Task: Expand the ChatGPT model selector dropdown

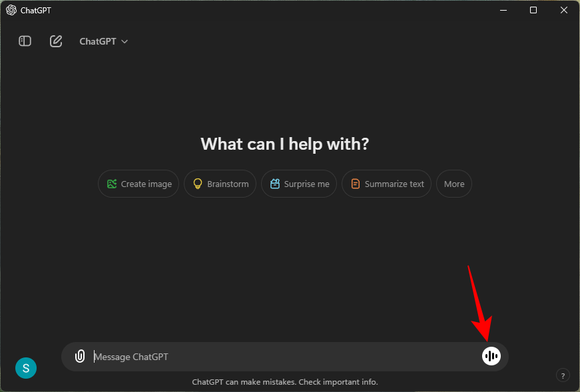Action: (x=103, y=41)
